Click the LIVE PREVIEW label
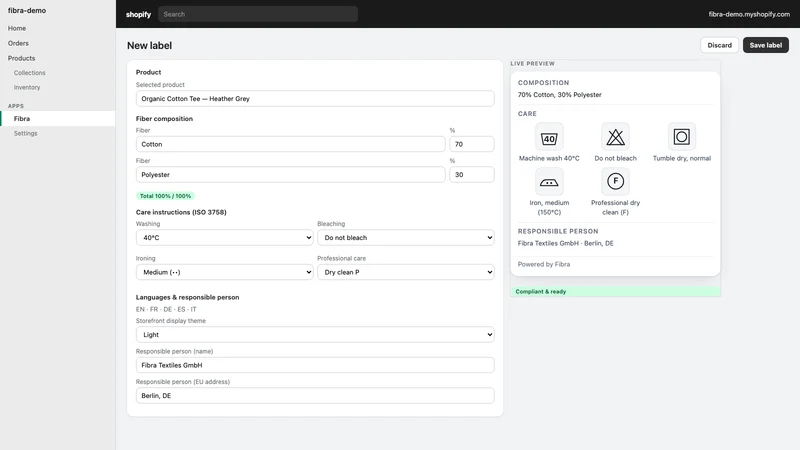The height and width of the screenshot is (450, 800). 533,64
